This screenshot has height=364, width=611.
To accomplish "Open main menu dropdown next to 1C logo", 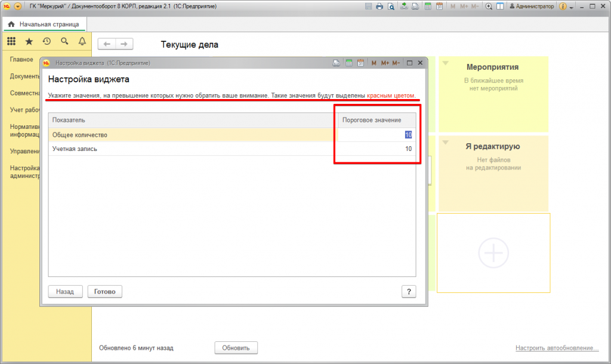I will [x=17, y=7].
